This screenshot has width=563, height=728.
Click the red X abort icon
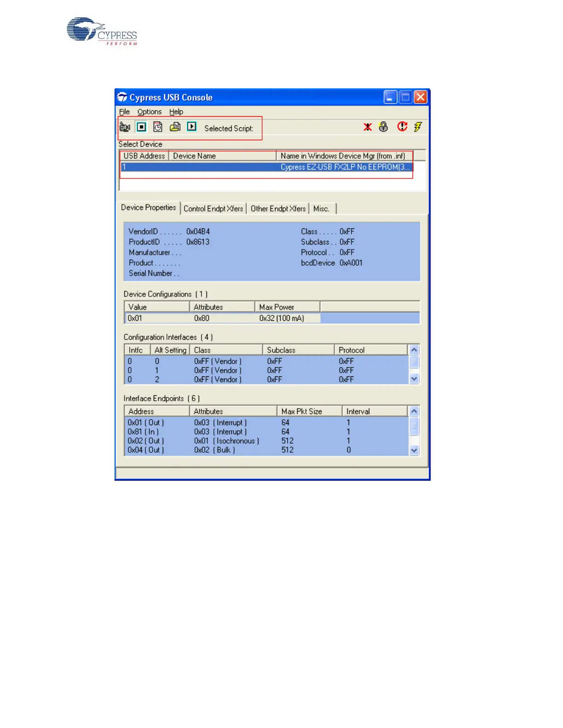click(368, 127)
